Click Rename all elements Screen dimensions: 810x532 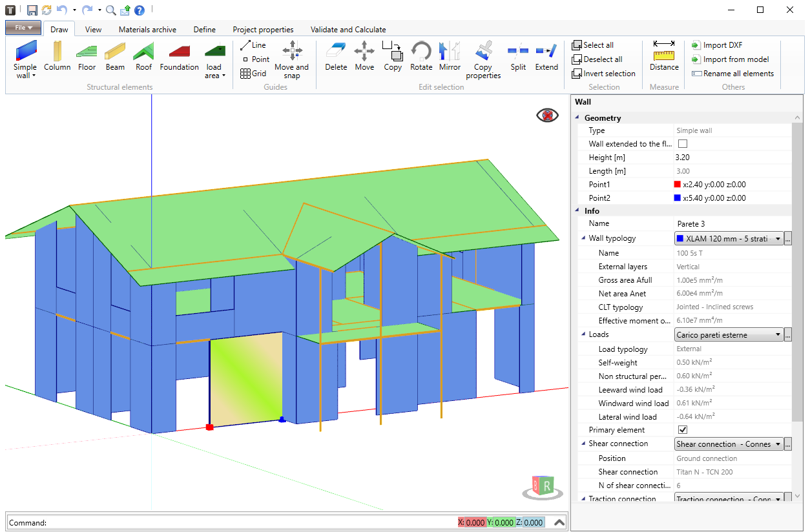[732, 74]
